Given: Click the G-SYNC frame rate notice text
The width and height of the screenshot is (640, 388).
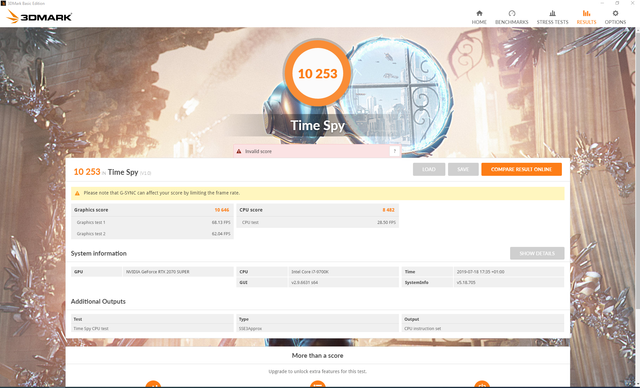Looking at the screenshot, I should [x=162, y=193].
